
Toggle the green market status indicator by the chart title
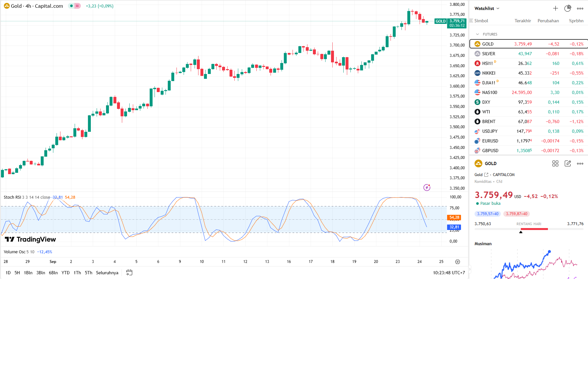point(71,6)
